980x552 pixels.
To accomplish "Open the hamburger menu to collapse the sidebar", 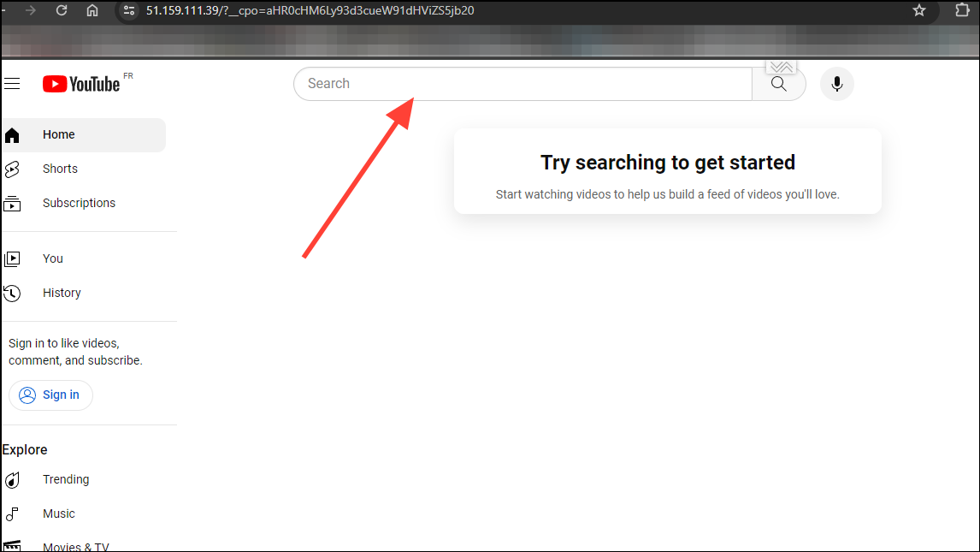I will click(x=12, y=83).
